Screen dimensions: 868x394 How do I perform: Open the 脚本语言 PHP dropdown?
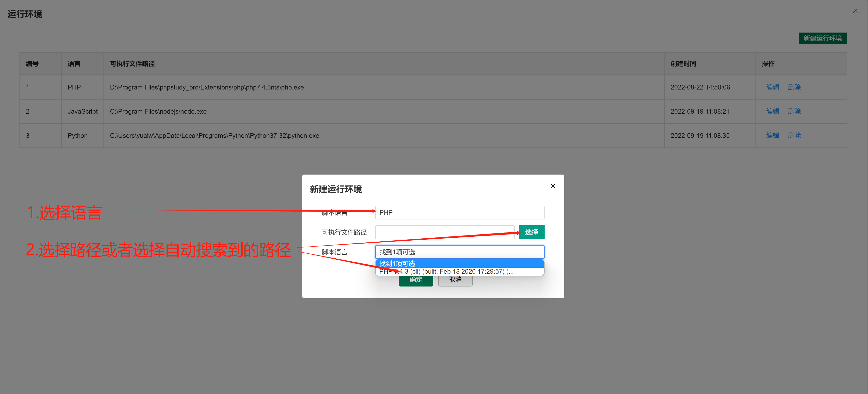pyautogui.click(x=459, y=213)
